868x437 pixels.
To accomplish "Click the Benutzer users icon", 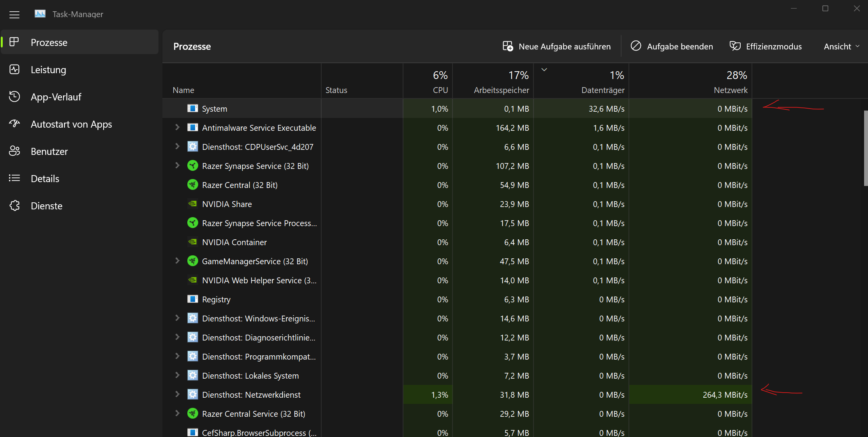I will point(14,151).
